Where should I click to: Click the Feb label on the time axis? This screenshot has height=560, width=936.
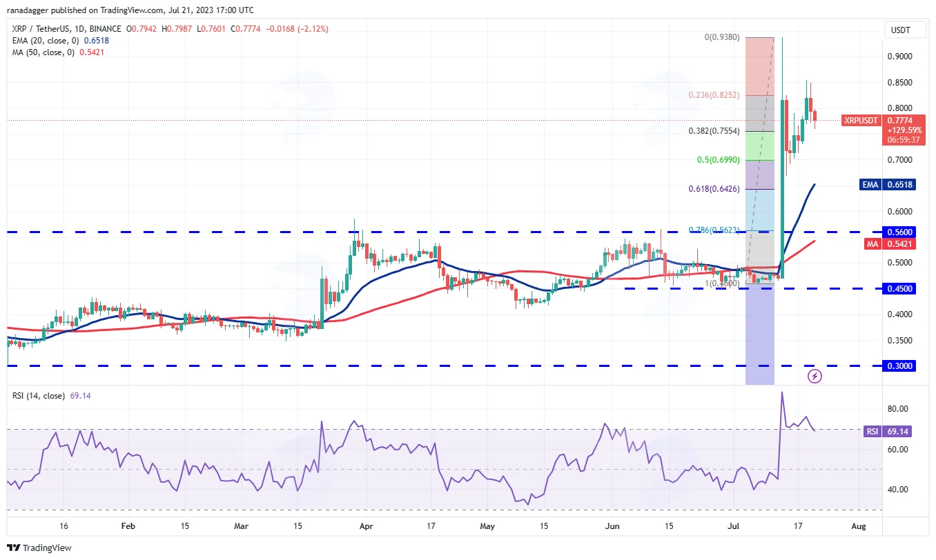click(x=129, y=526)
